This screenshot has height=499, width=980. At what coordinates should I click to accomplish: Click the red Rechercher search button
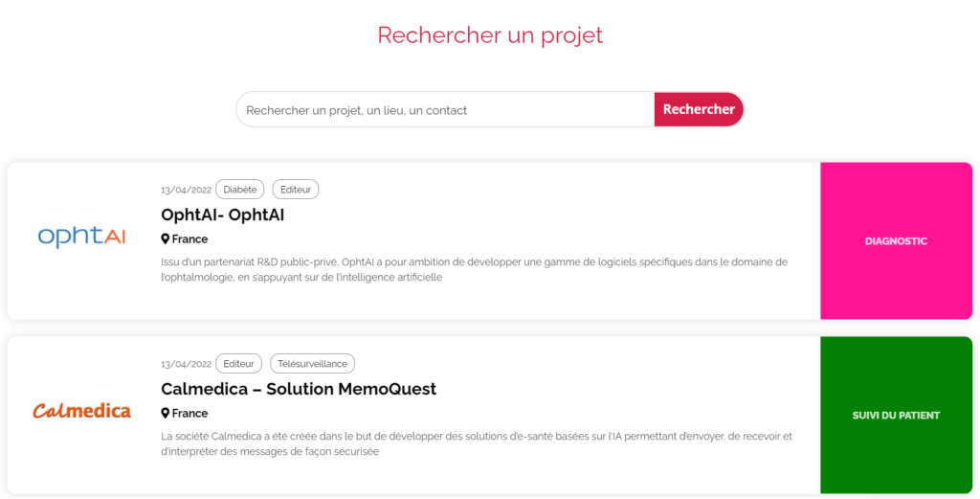tap(699, 109)
